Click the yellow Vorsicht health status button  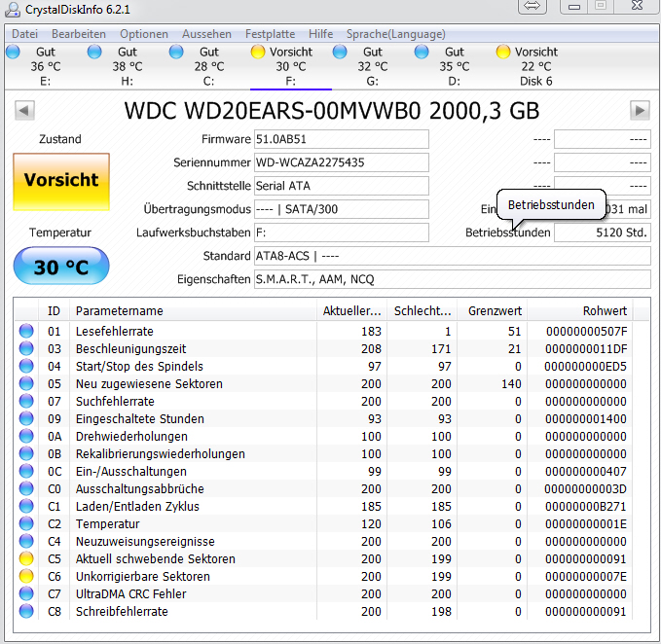(x=61, y=181)
